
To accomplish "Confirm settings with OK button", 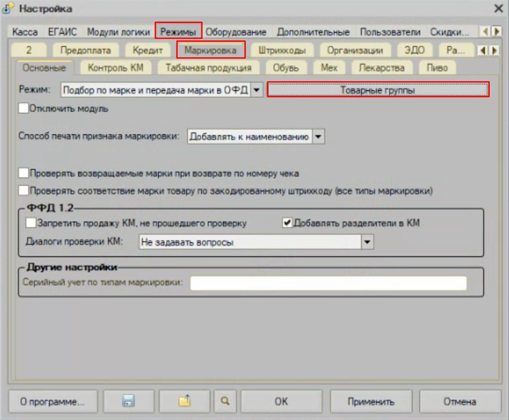I will 281,401.
